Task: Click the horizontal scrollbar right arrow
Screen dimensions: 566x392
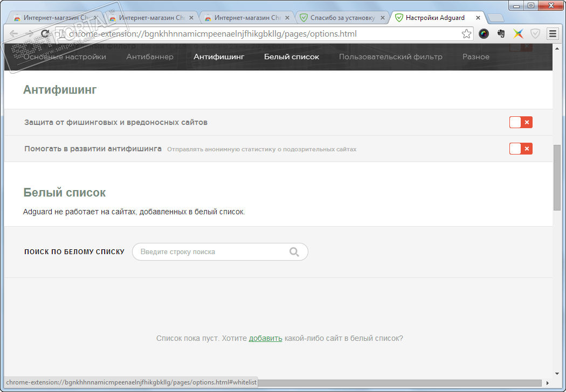Action: (x=547, y=383)
